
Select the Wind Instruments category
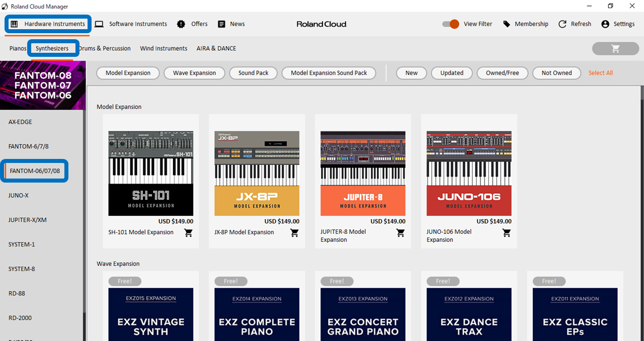click(x=164, y=48)
